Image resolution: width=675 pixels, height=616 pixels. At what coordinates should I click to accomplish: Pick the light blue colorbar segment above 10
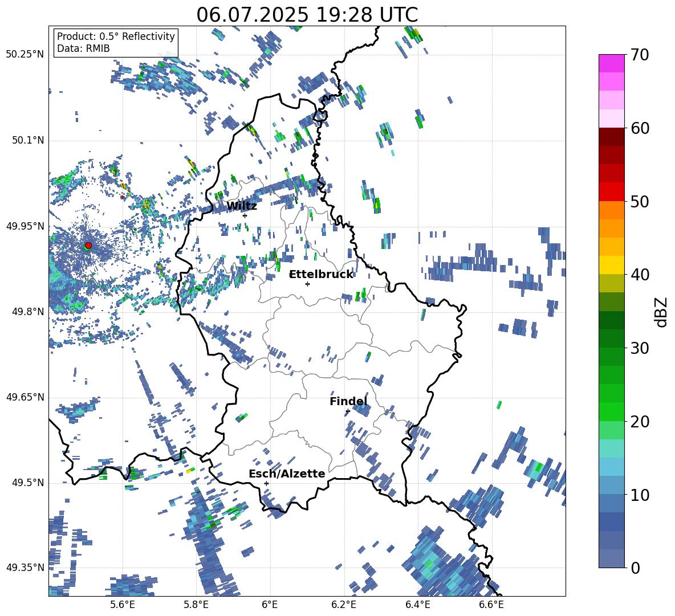611,486
